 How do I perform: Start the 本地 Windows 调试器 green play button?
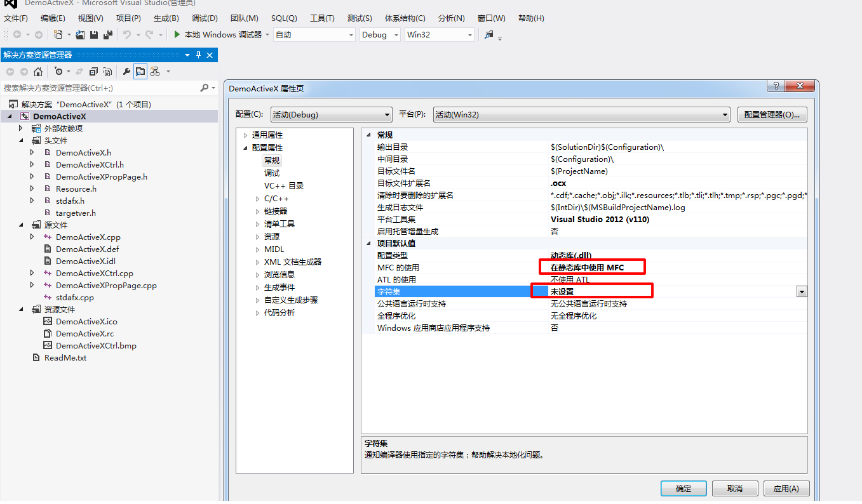tap(177, 35)
